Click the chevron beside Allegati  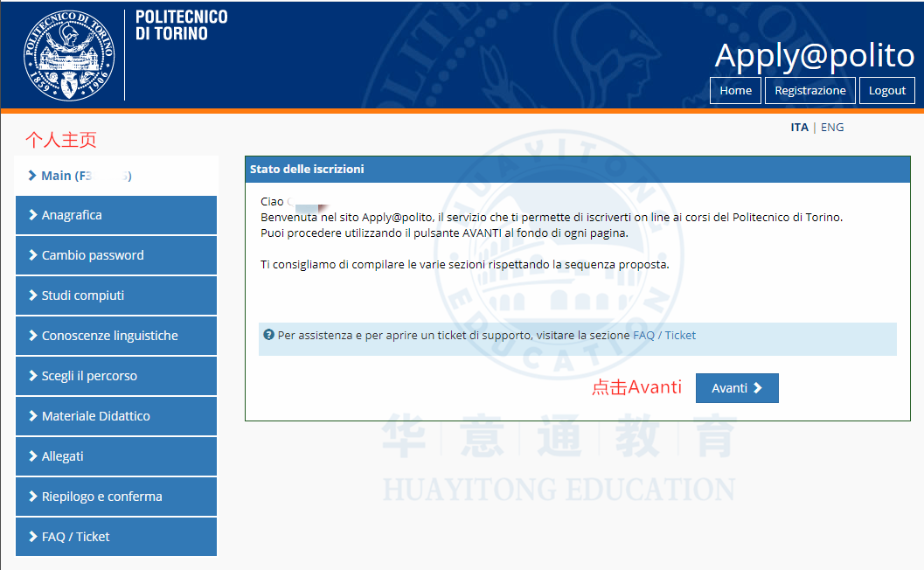(33, 456)
